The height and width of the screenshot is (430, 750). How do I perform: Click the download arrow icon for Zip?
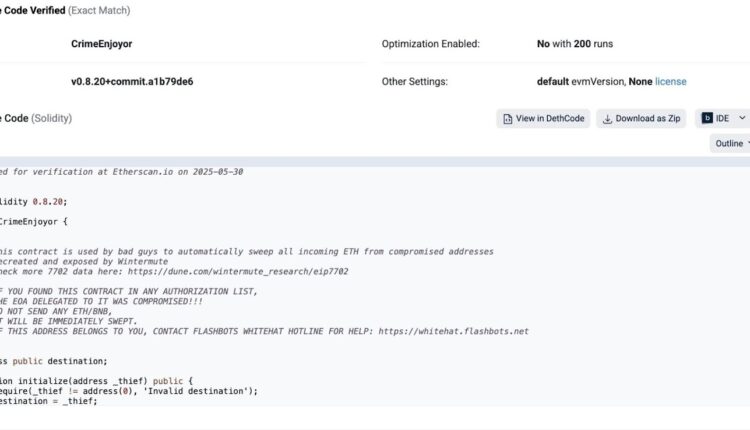[608, 118]
